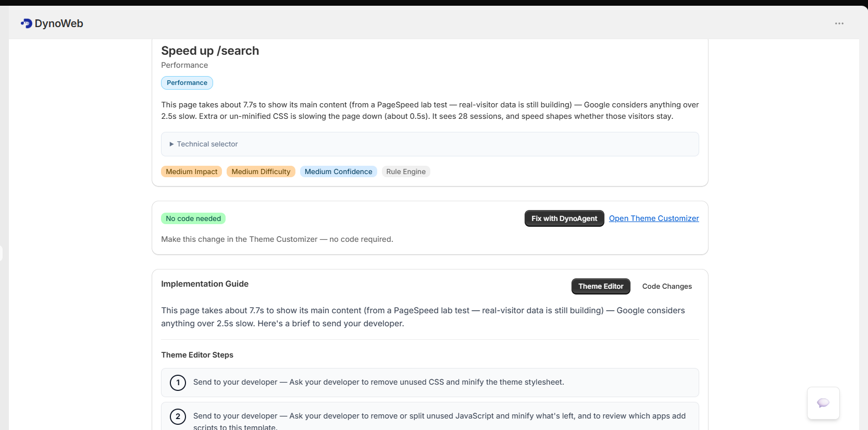This screenshot has height=430, width=868.
Task: Switch to Code Changes tab
Action: (x=667, y=286)
